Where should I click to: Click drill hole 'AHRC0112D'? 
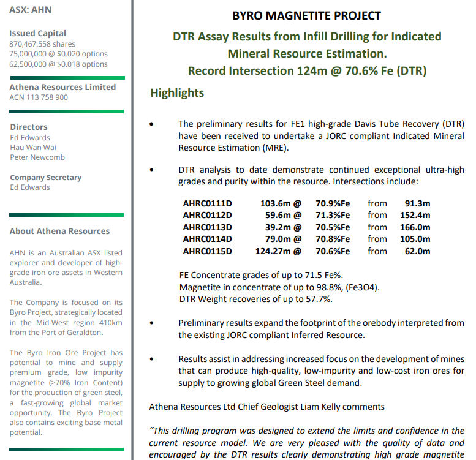(207, 215)
